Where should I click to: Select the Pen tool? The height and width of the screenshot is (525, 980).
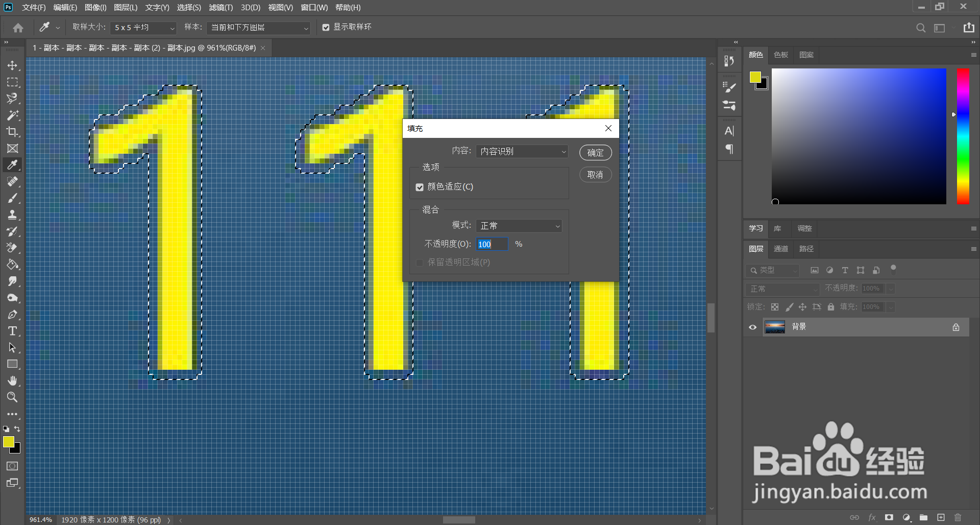tap(12, 315)
